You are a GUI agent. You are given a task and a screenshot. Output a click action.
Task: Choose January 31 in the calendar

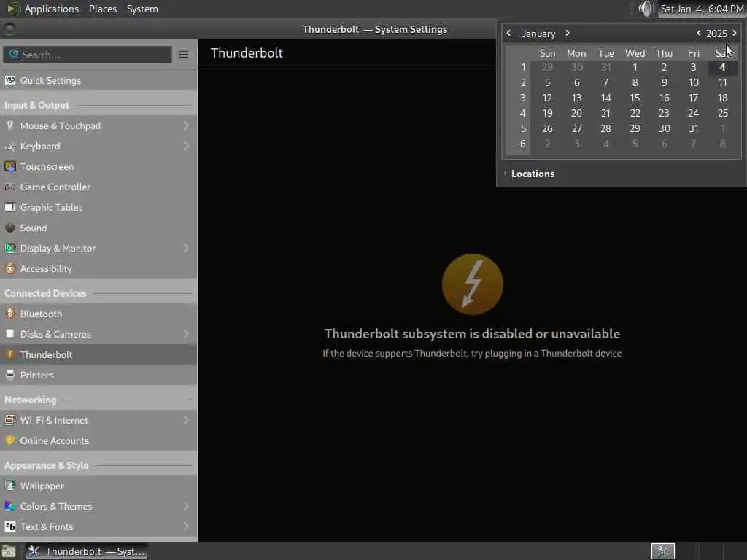tap(694, 128)
